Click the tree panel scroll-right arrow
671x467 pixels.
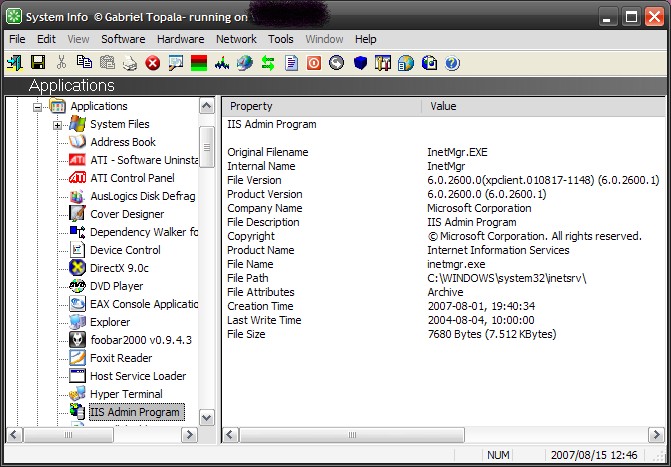point(189,435)
